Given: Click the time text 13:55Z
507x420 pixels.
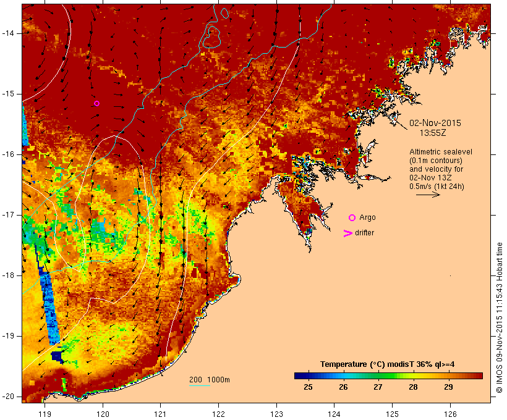Looking at the screenshot, I should click(x=433, y=133).
